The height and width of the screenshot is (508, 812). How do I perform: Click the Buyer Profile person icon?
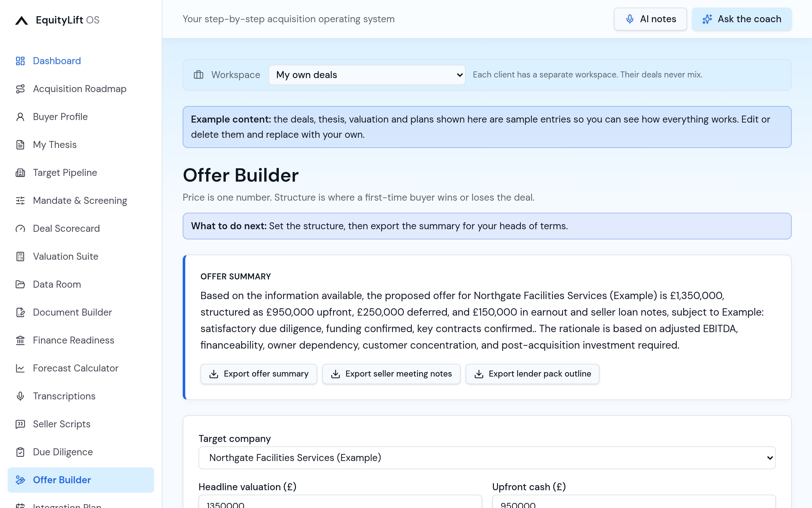click(20, 117)
